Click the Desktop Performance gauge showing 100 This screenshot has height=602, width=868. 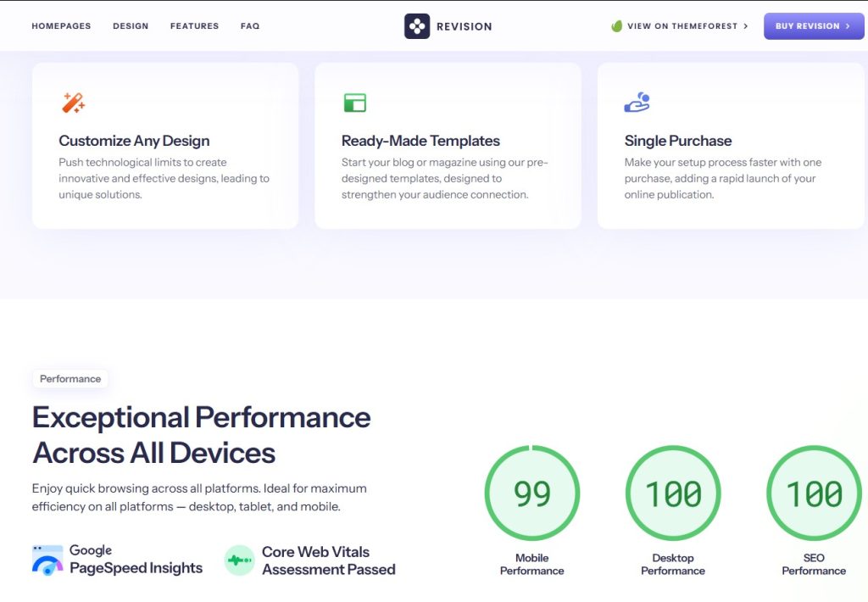pos(672,493)
